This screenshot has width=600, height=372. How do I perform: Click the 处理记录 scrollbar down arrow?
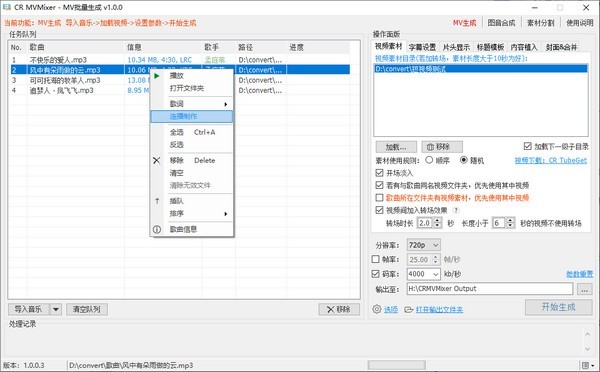[588, 349]
